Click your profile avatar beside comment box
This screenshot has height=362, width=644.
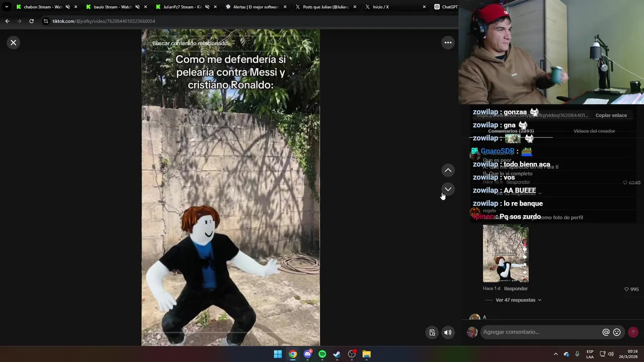472,332
